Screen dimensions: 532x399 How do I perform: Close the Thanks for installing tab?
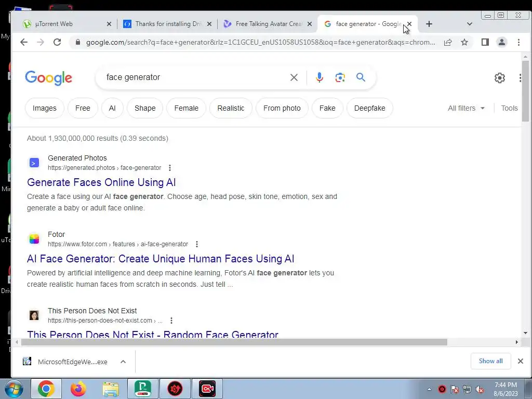(x=209, y=24)
